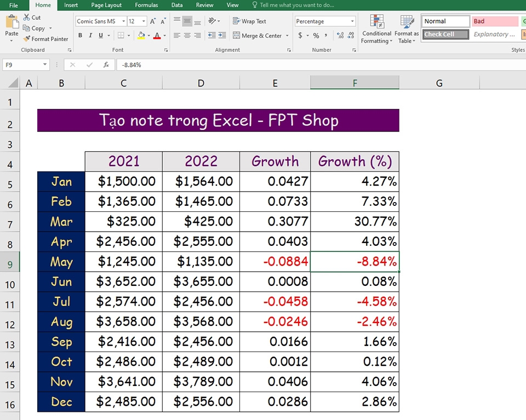Toggle Underline formatting
Screen dimensions: 526x420
pyautogui.click(x=101, y=35)
